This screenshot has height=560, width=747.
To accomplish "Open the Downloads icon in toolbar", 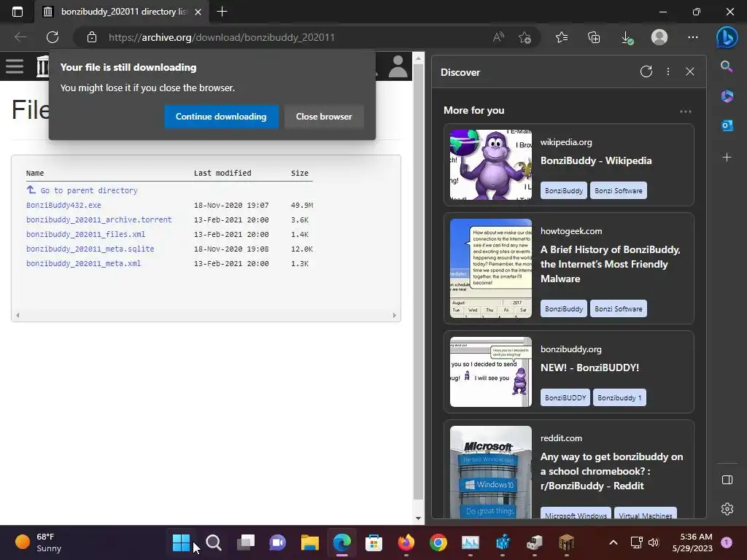I will [627, 37].
